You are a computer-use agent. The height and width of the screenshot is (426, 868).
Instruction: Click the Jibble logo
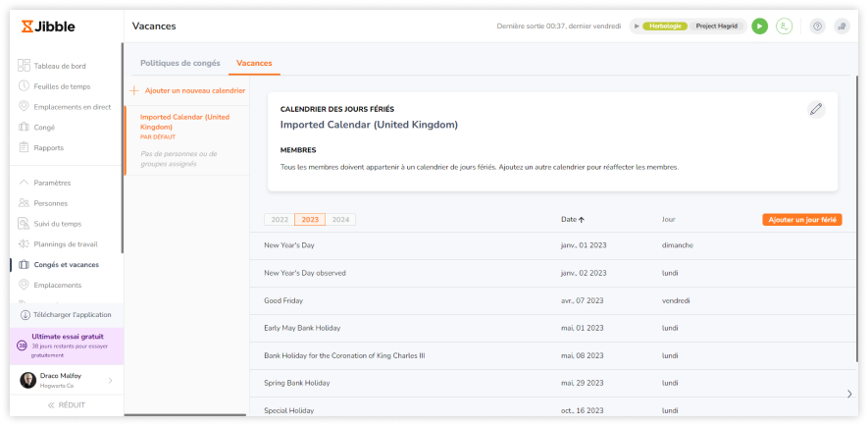pyautogui.click(x=48, y=27)
